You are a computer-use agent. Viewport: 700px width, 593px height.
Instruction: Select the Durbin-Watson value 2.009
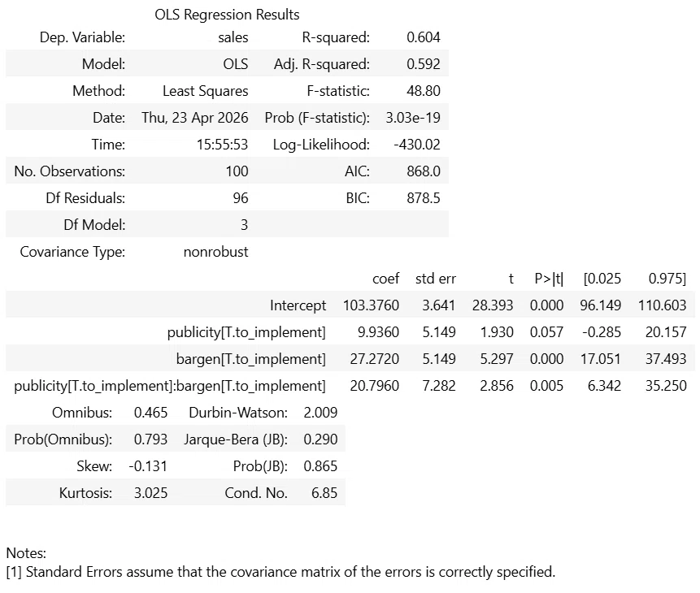pyautogui.click(x=320, y=413)
